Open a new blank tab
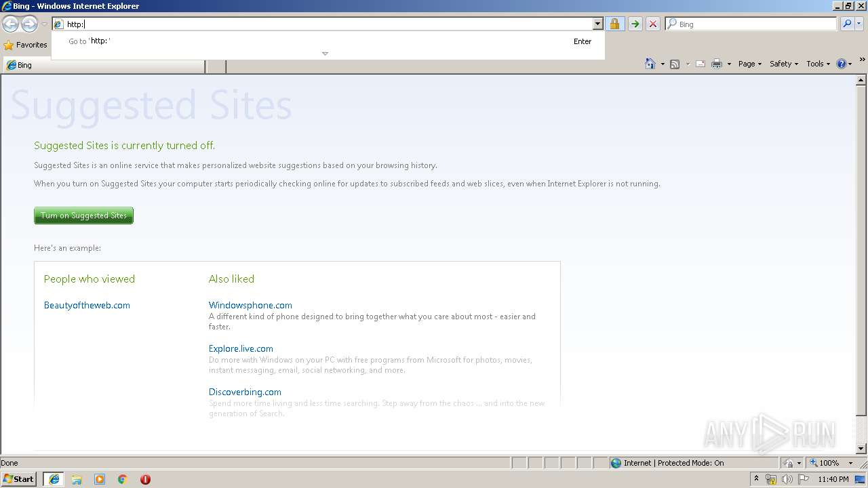The height and width of the screenshot is (488, 868). click(216, 66)
